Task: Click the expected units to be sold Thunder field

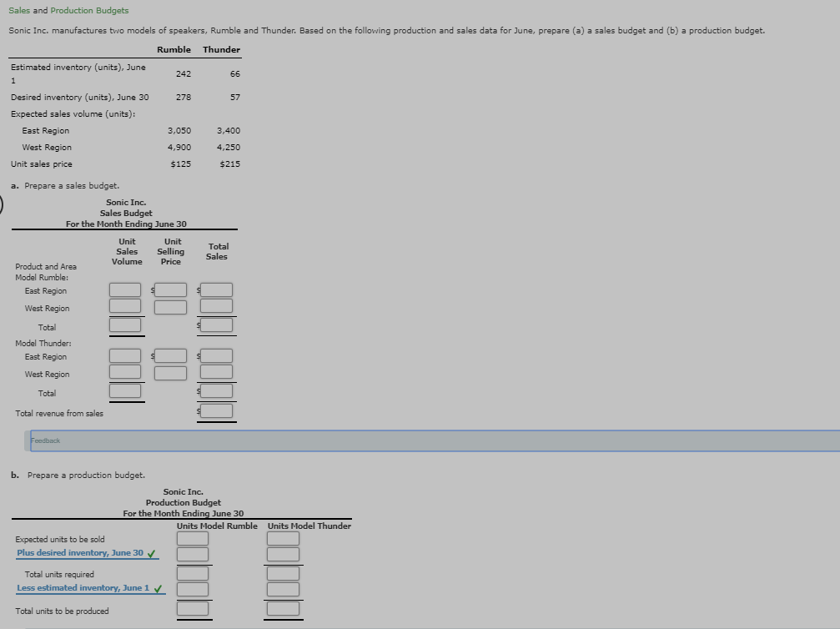Action: (283, 538)
